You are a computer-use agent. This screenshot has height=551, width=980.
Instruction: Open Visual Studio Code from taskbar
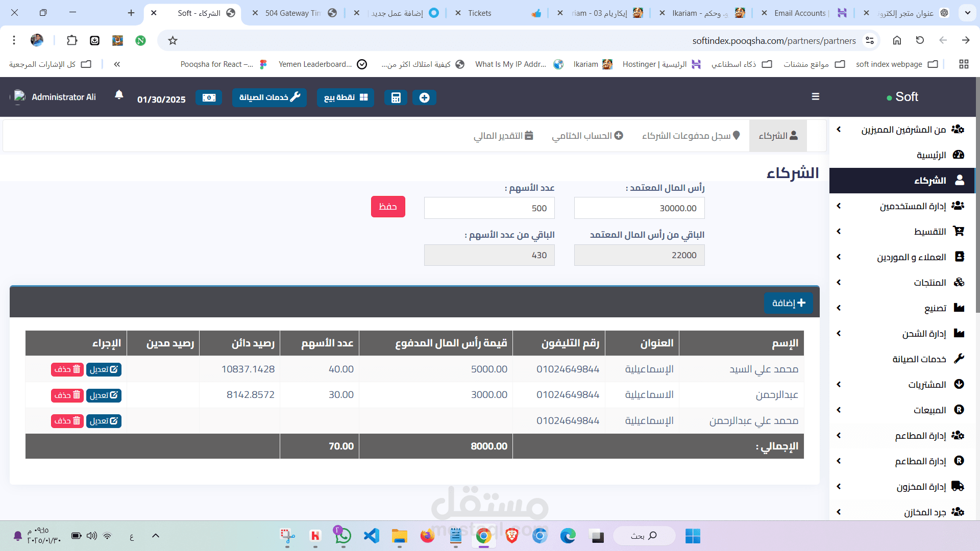[372, 536]
